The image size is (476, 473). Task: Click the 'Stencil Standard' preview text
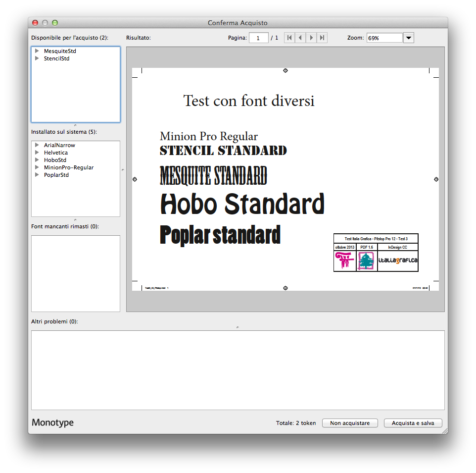(x=224, y=151)
